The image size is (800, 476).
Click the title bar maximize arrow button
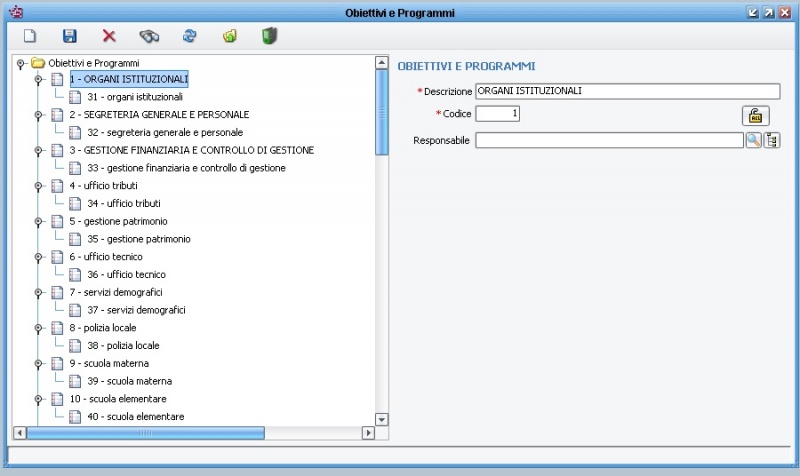768,12
